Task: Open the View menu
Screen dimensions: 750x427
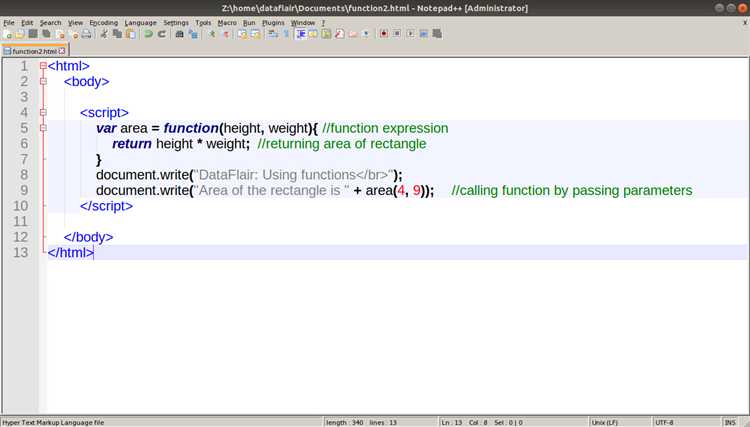Action: coord(75,22)
